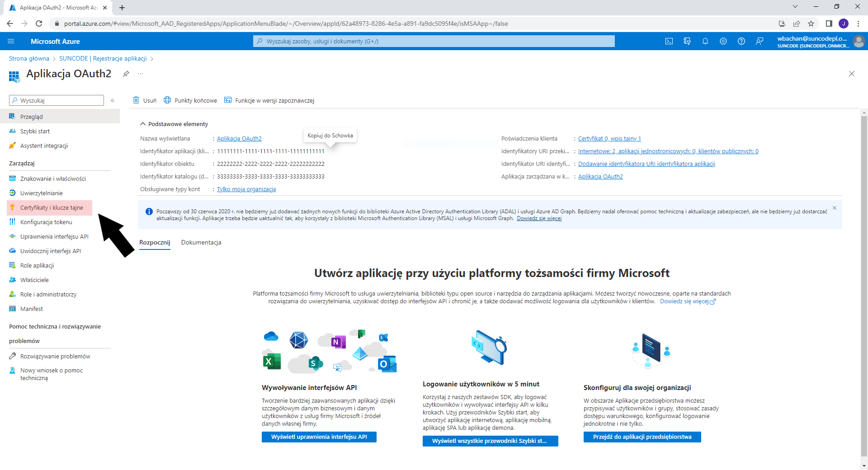Open Certyfikaty i klucze tajne
The width and height of the screenshot is (868, 470).
50,207
